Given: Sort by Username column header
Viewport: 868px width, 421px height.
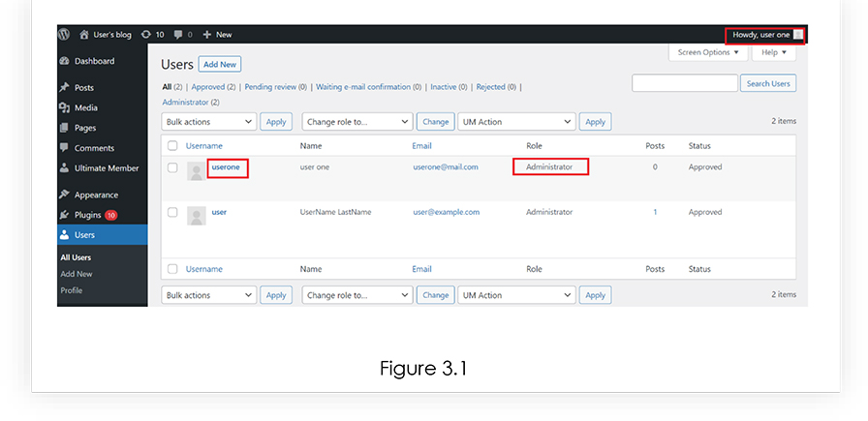Looking at the screenshot, I should point(203,146).
